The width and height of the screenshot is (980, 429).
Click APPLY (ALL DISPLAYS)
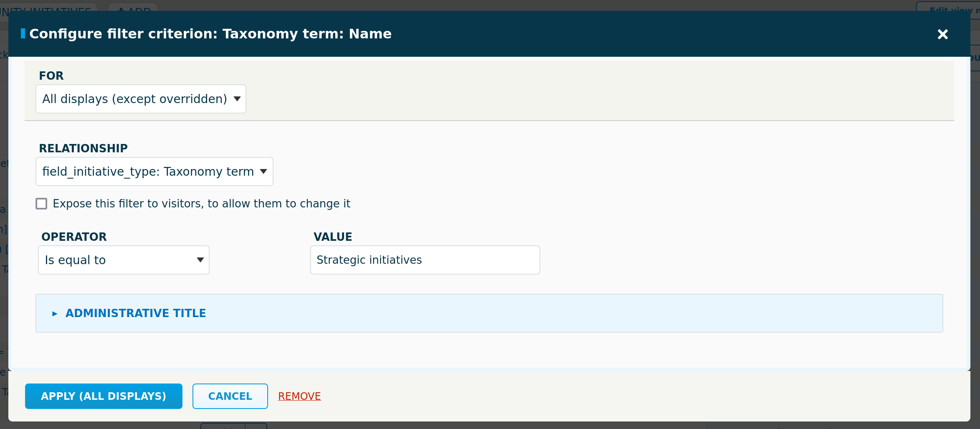coord(104,396)
